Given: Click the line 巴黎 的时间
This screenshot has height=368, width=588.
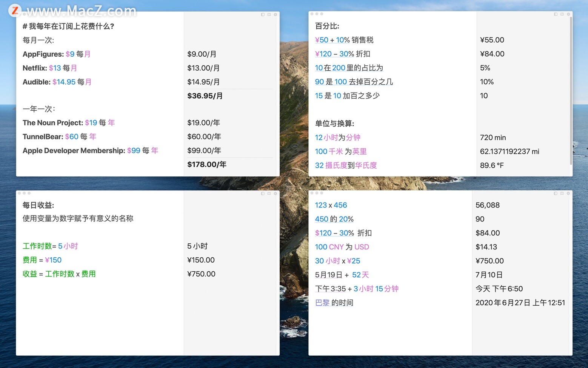Looking at the screenshot, I should point(334,303).
